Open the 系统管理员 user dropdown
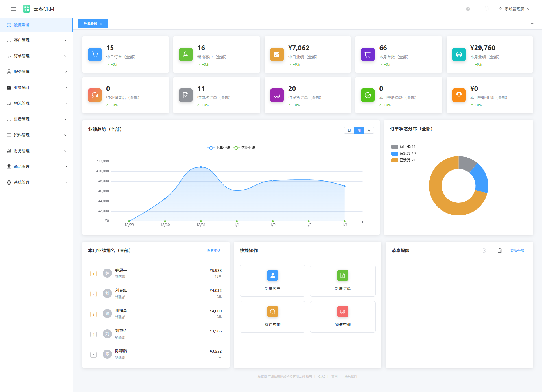542x392 pixels. pos(514,9)
